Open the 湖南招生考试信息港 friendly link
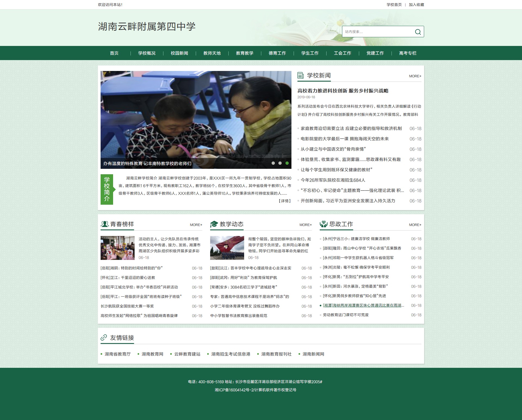This screenshot has height=420, width=522. 231,354
